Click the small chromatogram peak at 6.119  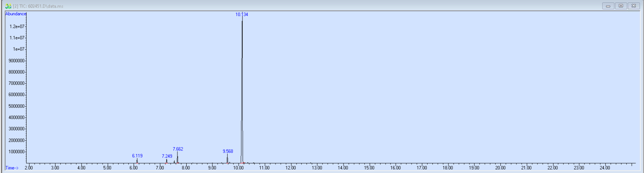137,161
